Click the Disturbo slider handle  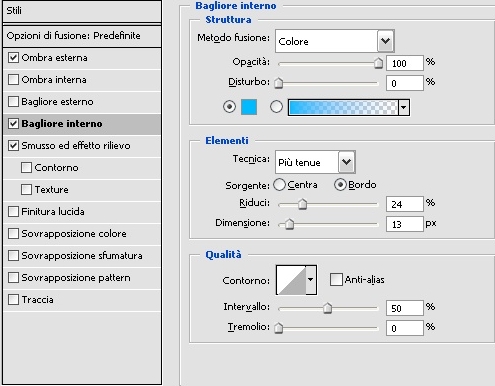click(x=279, y=83)
